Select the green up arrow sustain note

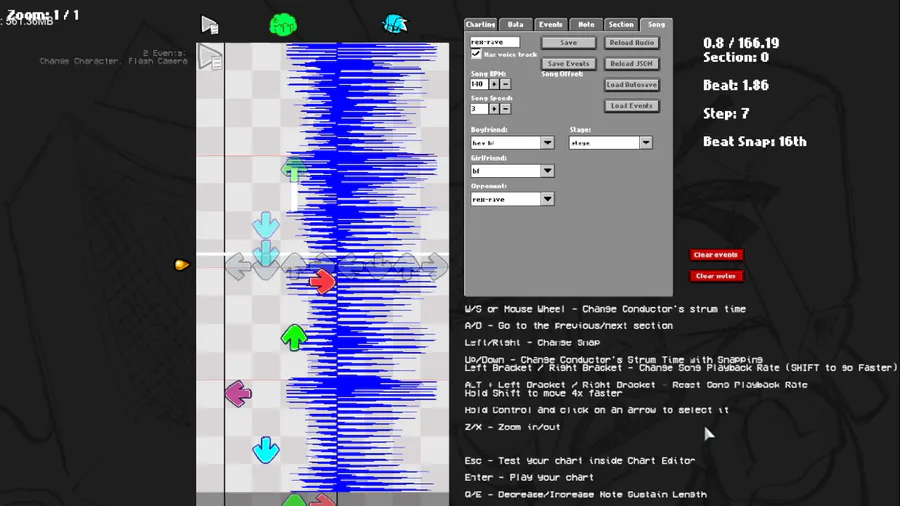(x=294, y=169)
